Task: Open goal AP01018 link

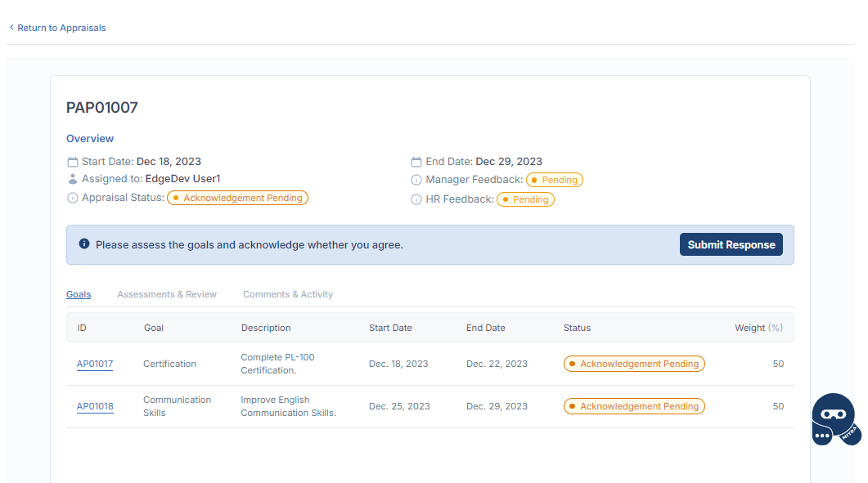Action: click(95, 406)
